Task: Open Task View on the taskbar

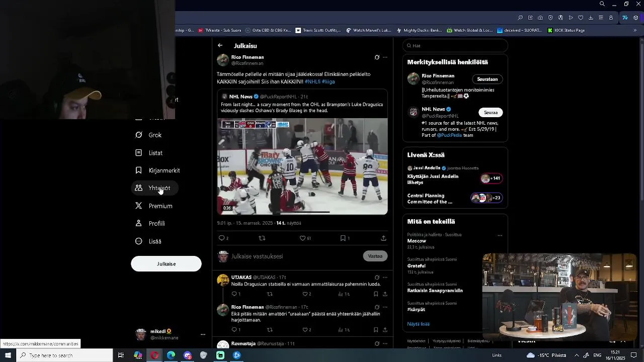Action: coord(121,355)
